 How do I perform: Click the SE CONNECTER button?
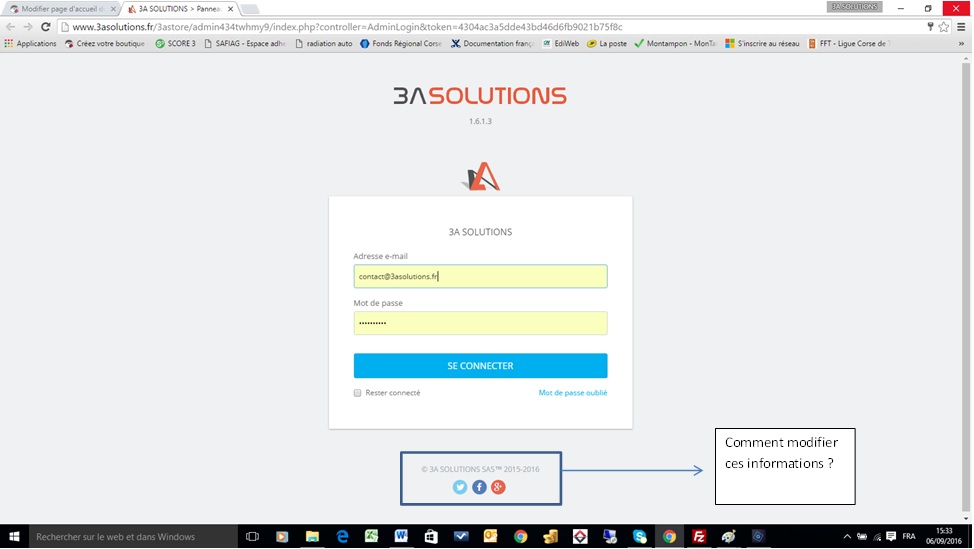(x=480, y=366)
